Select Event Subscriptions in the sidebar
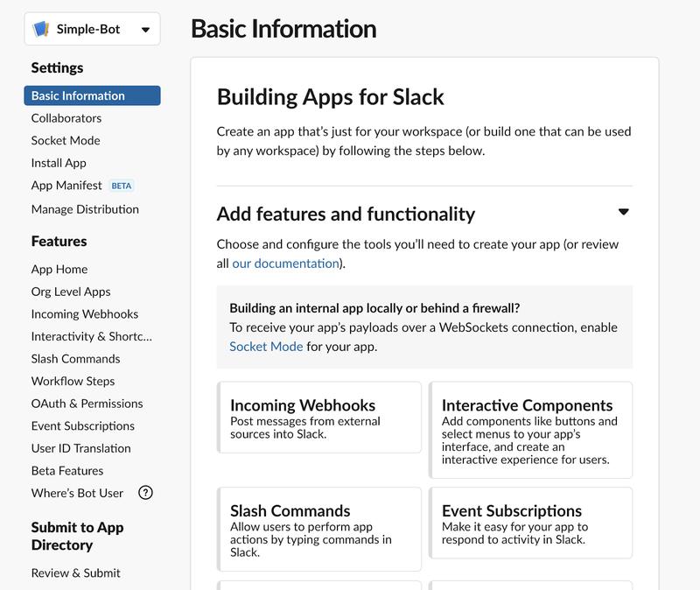 (x=83, y=425)
